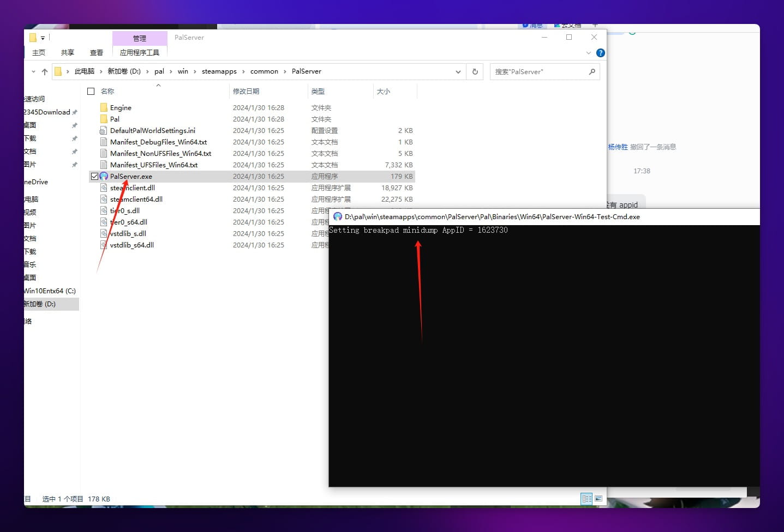Expand breadcrumb arrow after common
Viewport: 784px width, 532px height.
[x=285, y=71]
